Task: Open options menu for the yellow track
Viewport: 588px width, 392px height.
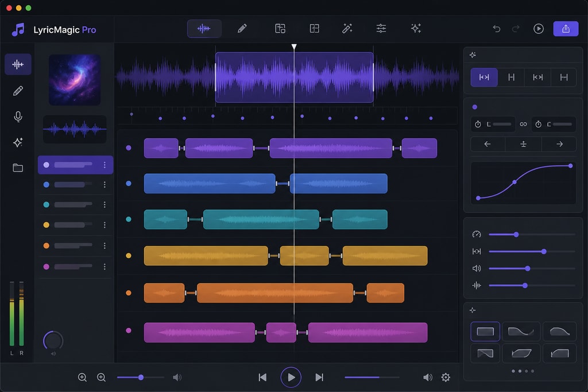Action: click(105, 225)
